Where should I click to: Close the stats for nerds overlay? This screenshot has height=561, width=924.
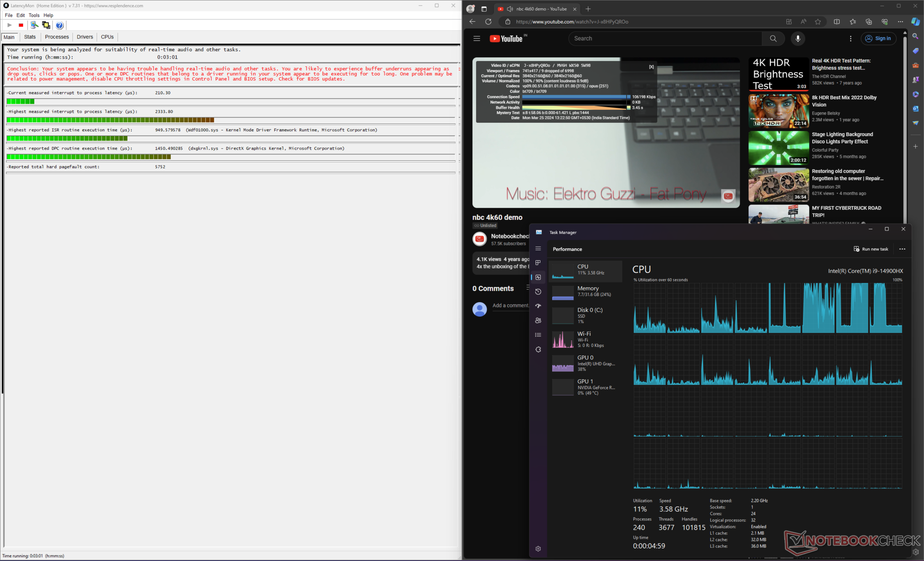pos(651,67)
